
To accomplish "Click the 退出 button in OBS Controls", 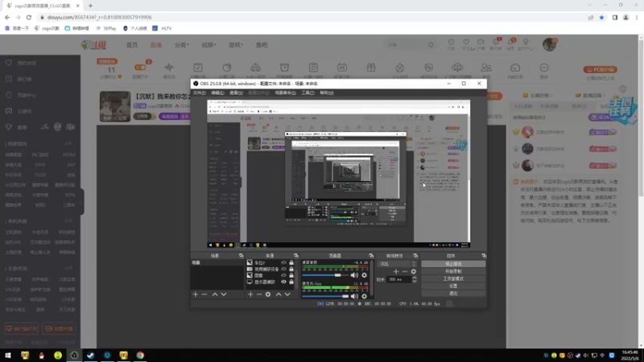I will [453, 294].
